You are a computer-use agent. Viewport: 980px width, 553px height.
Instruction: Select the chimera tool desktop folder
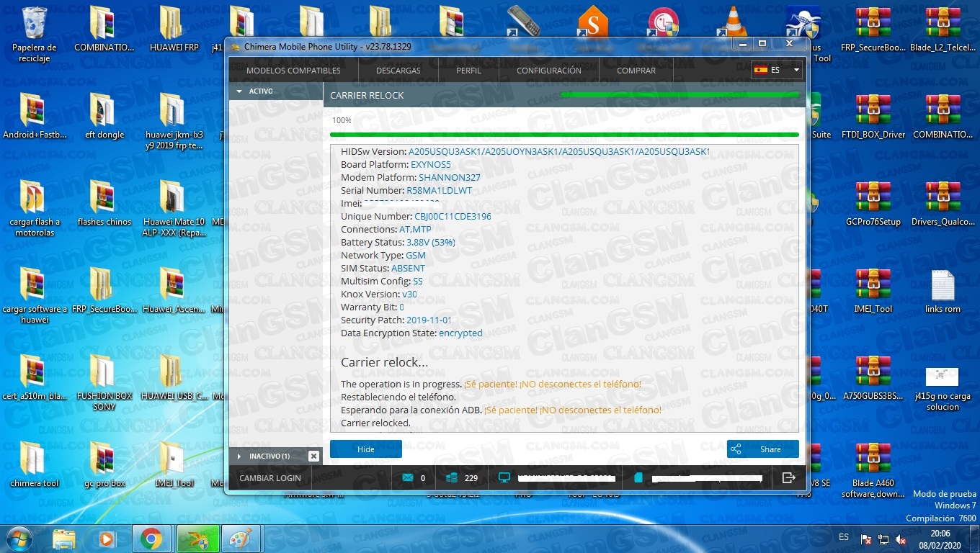34,464
